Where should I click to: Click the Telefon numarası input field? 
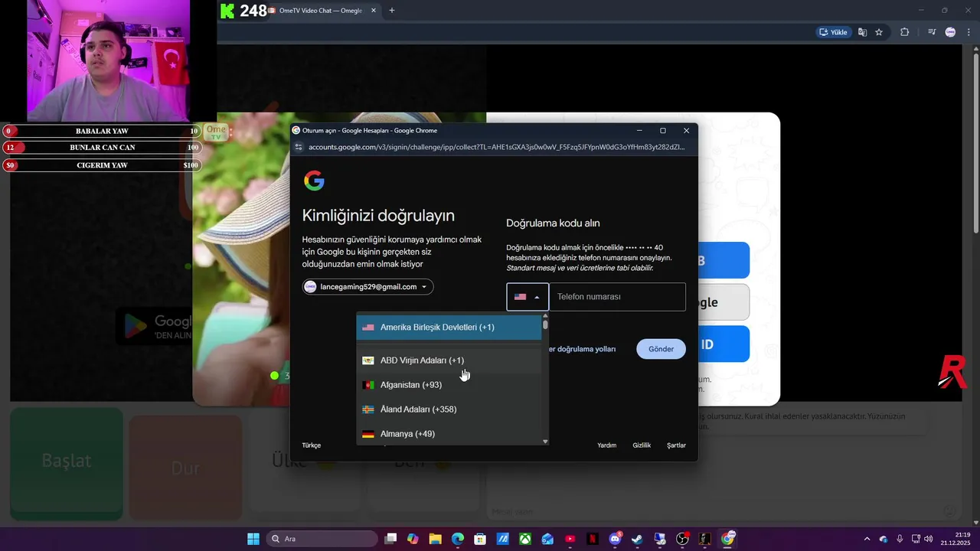pyautogui.click(x=617, y=297)
